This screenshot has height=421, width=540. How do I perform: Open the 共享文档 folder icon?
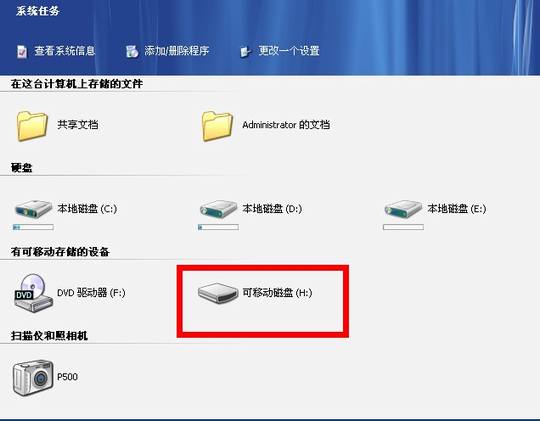click(x=32, y=126)
